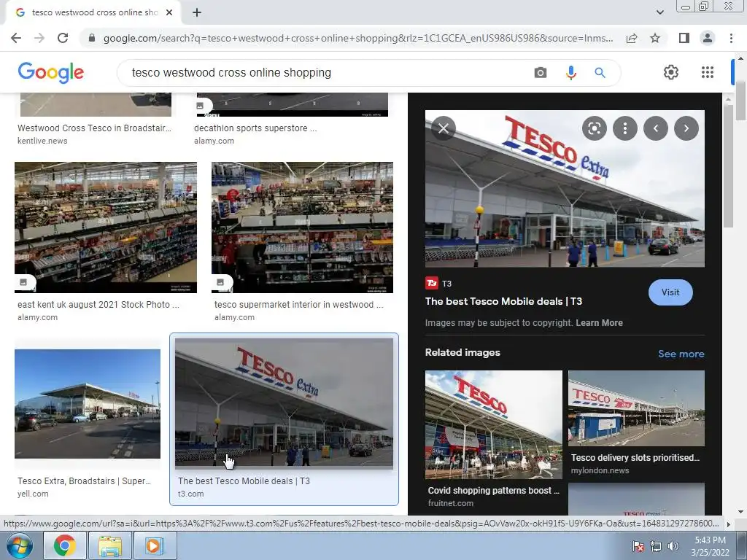Viewport: 747px width, 560px height.
Task: Click fruitnet.com source label
Action: tap(451, 503)
